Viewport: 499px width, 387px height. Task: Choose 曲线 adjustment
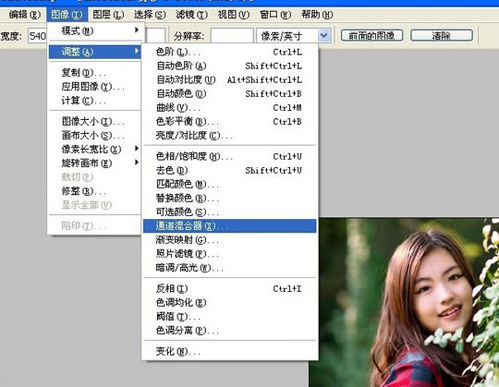tap(229, 108)
